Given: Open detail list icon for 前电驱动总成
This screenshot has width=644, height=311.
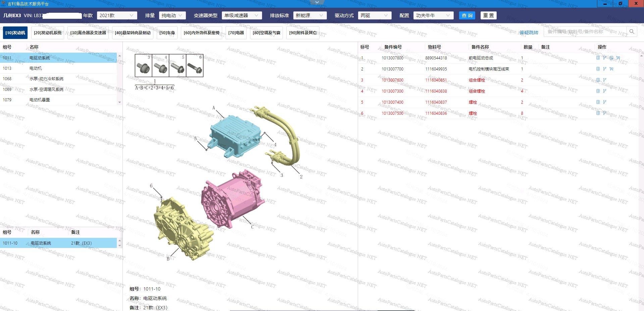Looking at the screenshot, I should pyautogui.click(x=598, y=58).
